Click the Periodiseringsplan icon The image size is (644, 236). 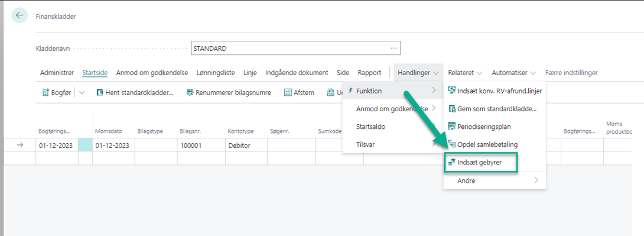point(452,126)
